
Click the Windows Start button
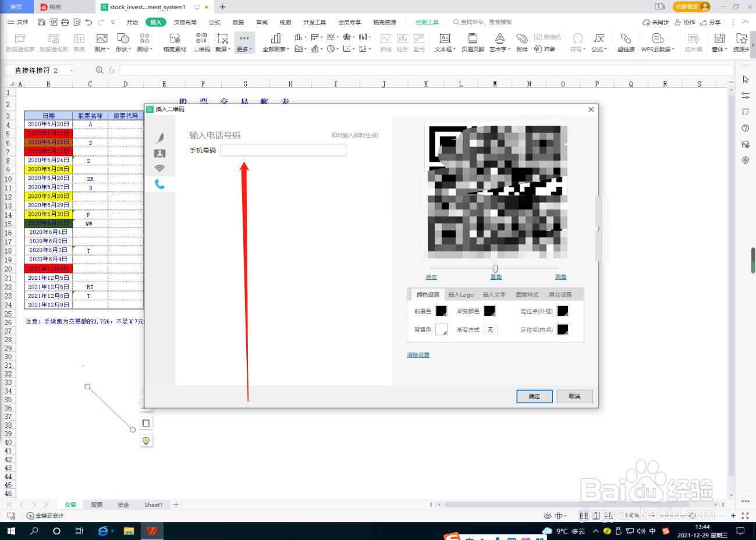(x=10, y=531)
